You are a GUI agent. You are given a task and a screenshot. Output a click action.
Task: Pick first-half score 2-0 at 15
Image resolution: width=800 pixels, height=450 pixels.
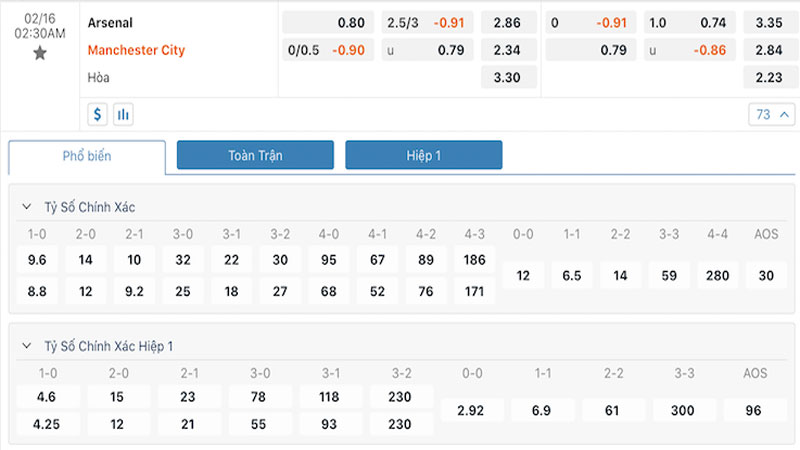point(118,397)
